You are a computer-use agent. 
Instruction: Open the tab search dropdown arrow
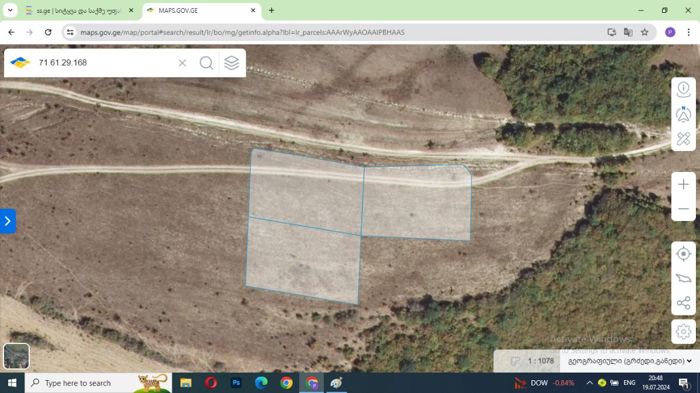[10, 10]
